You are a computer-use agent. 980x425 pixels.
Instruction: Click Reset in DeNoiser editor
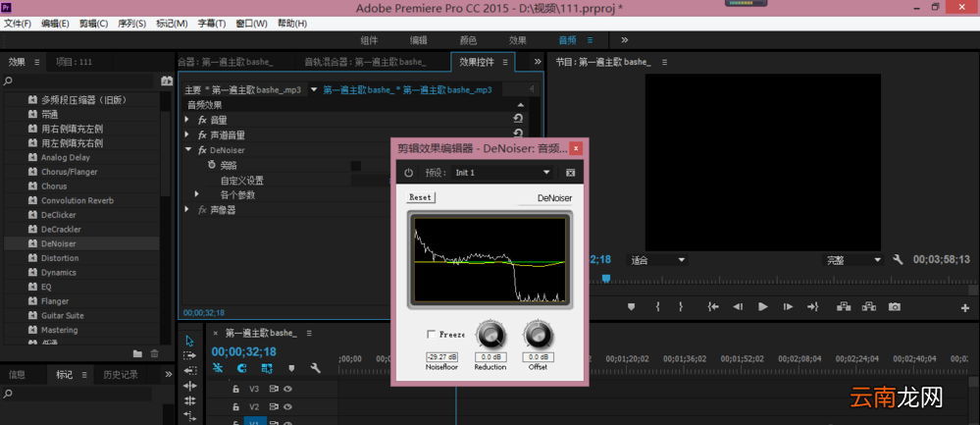[x=421, y=197]
